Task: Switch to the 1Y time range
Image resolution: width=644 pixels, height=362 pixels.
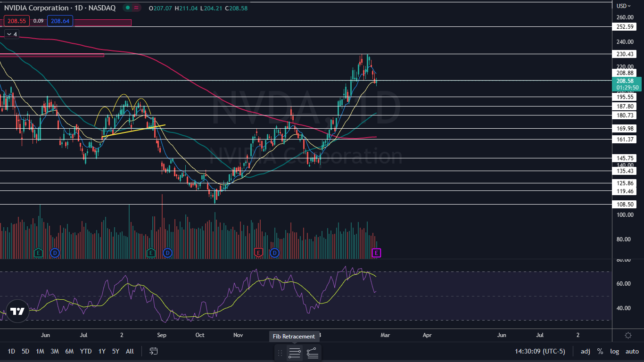Action: click(x=102, y=351)
